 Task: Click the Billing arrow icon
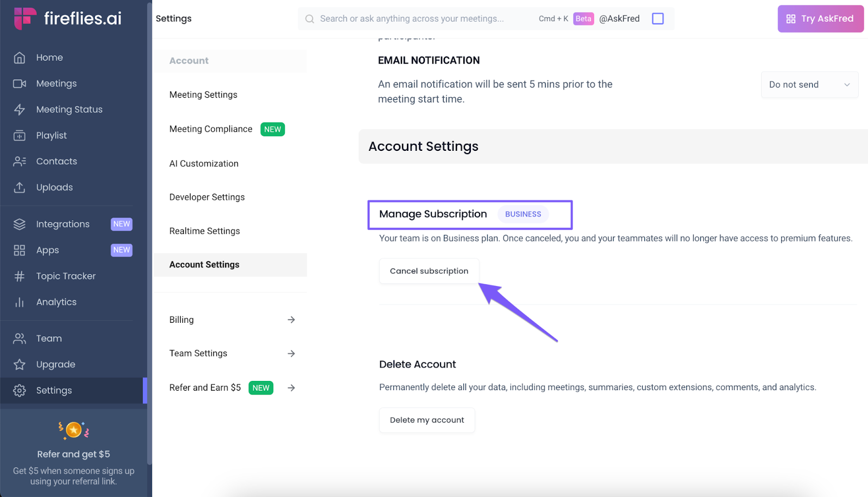(291, 320)
